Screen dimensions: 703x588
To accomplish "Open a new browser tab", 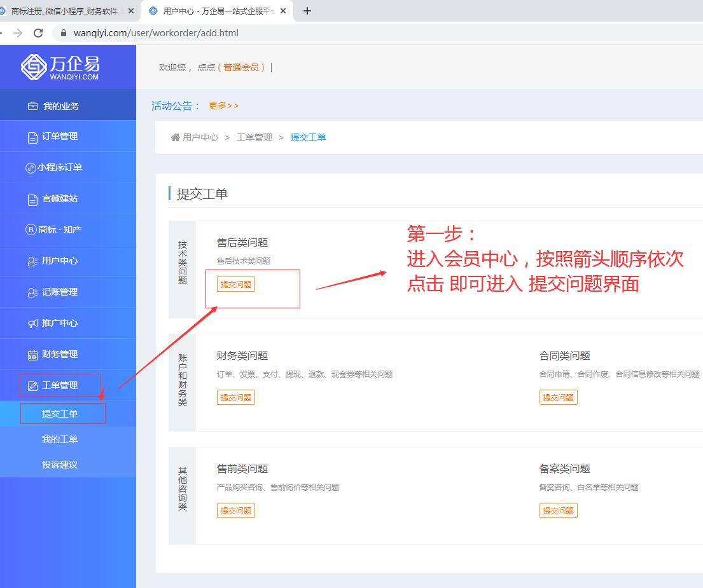I will (x=307, y=11).
